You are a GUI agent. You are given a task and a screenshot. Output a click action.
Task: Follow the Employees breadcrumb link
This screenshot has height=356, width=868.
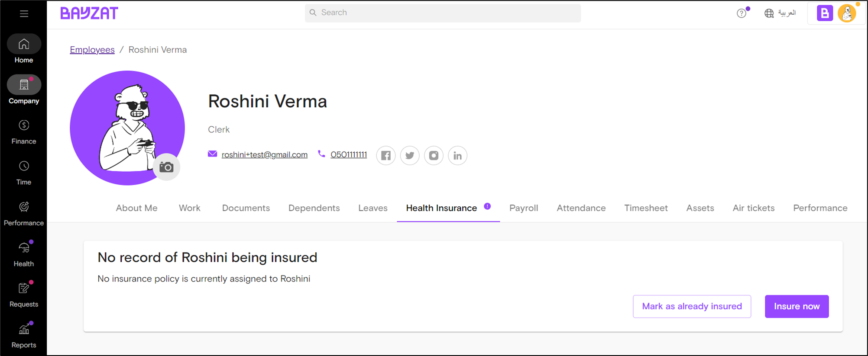click(x=92, y=50)
